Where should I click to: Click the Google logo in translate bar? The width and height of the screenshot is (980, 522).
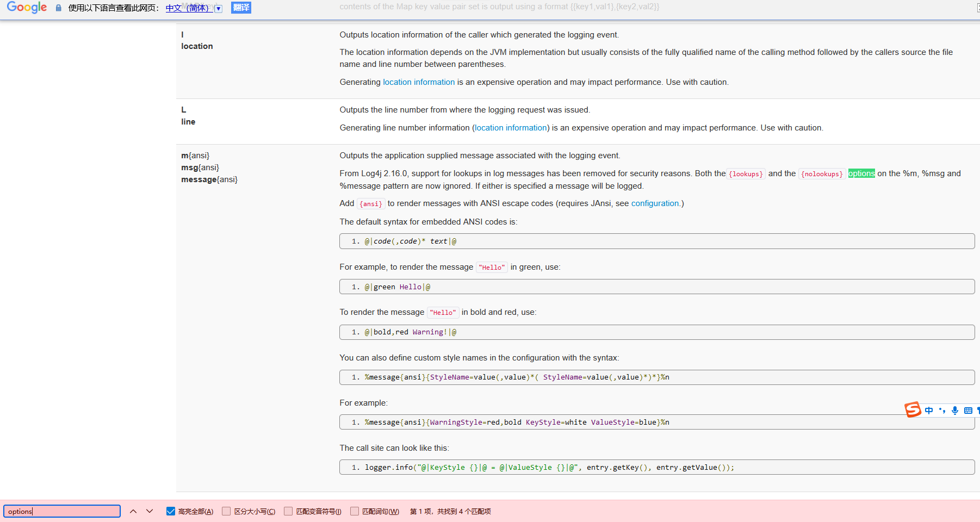[27, 7]
